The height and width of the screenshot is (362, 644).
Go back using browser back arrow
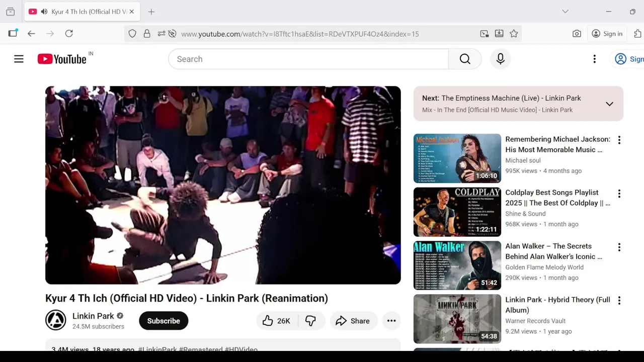point(31,34)
